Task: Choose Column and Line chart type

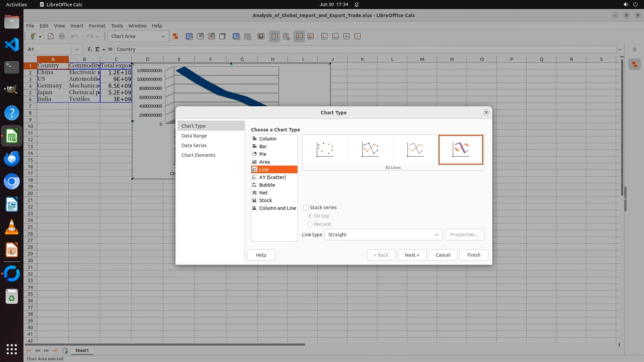Action: [x=277, y=208]
